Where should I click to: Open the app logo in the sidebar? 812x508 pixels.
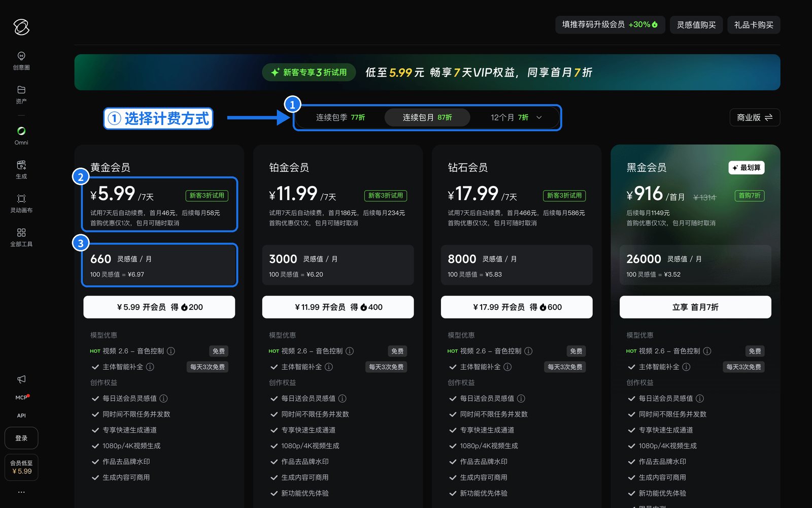[21, 27]
